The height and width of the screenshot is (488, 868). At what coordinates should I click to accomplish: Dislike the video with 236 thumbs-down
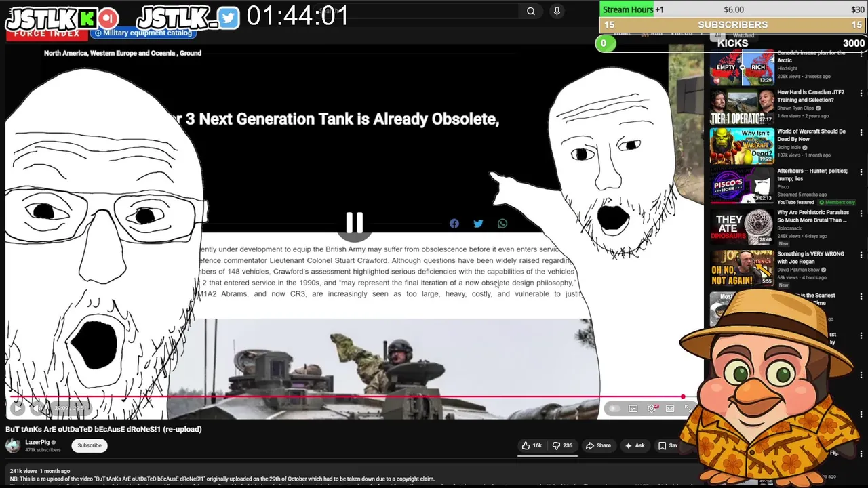tap(562, 445)
